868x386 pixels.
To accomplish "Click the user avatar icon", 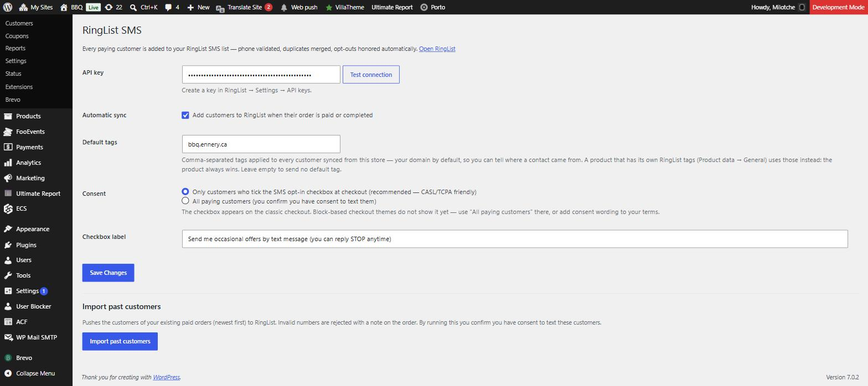I will point(802,7).
